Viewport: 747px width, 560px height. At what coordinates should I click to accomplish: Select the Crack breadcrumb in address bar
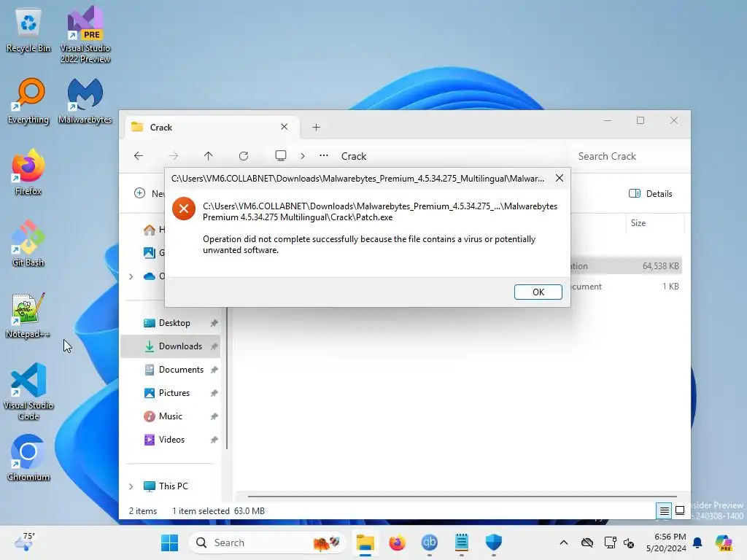354,156
